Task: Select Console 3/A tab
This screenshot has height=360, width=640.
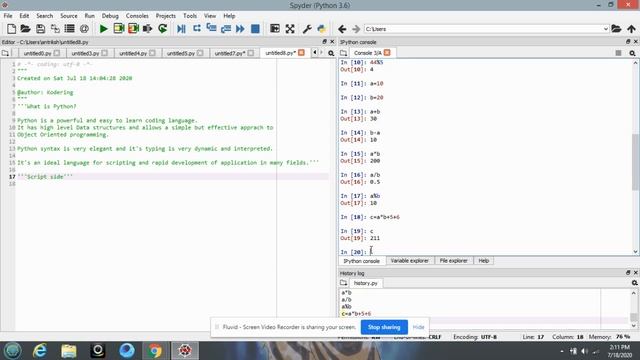Action: [x=367, y=53]
